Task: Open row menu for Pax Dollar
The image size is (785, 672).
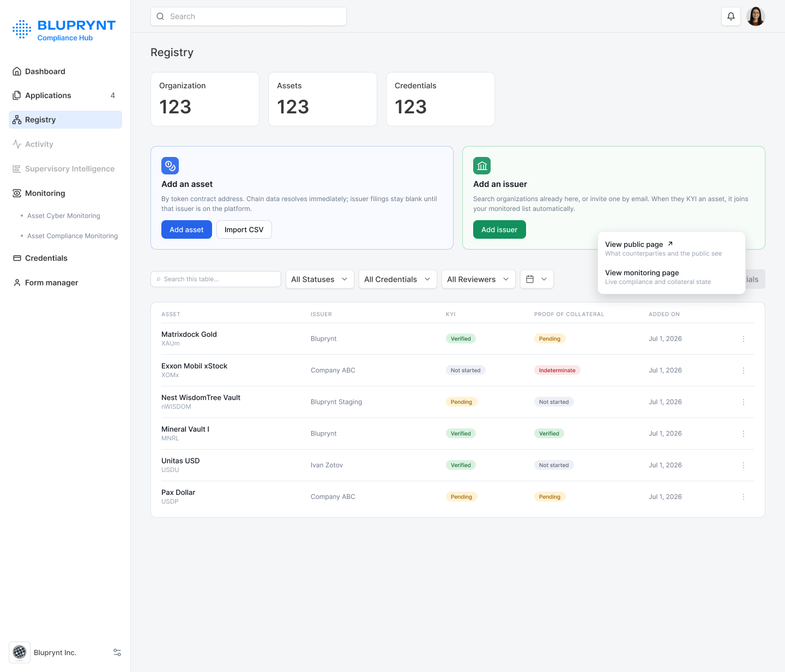Action: 744,497
